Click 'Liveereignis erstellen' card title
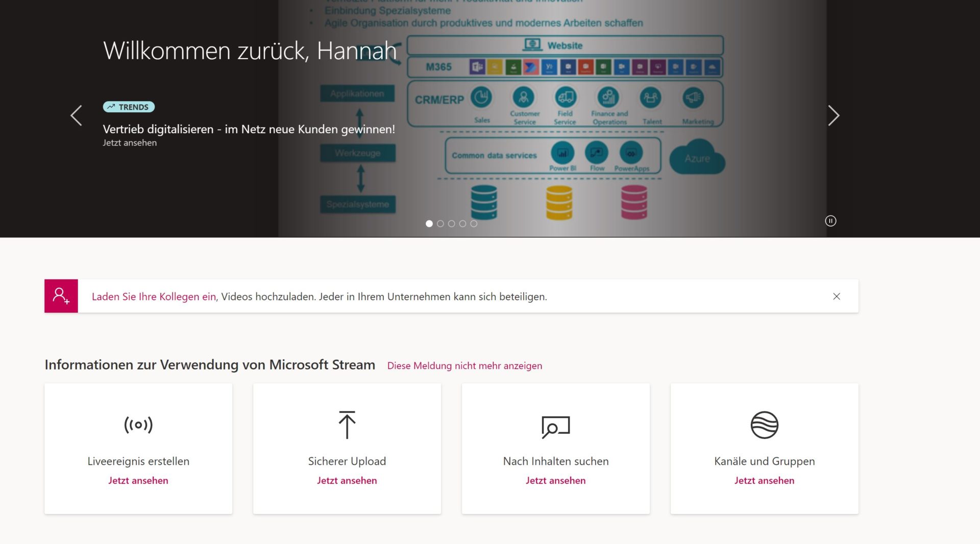 pyautogui.click(x=138, y=461)
